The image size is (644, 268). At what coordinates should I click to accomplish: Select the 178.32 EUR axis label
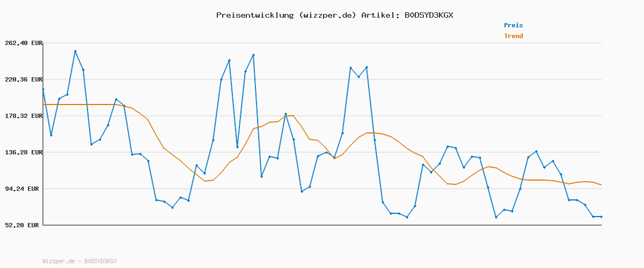click(22, 116)
